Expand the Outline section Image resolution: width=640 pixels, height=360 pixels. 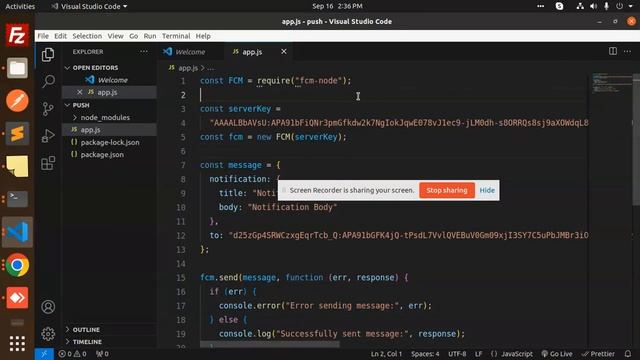86,329
